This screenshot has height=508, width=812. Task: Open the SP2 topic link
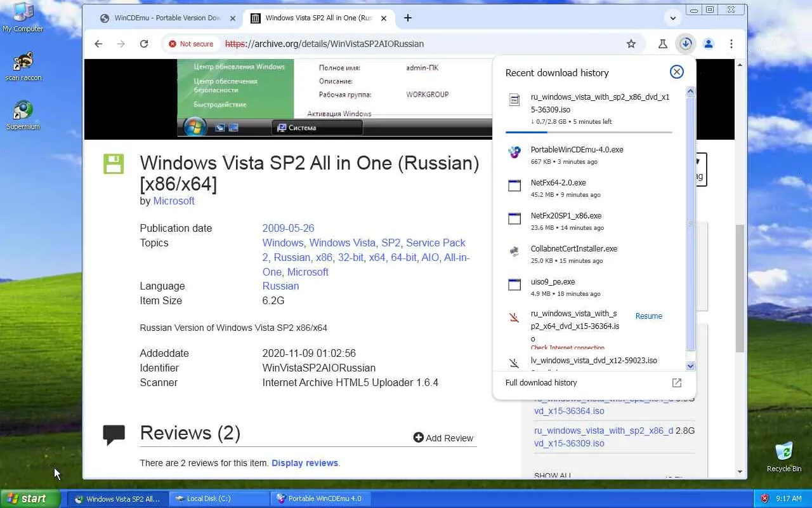click(391, 243)
